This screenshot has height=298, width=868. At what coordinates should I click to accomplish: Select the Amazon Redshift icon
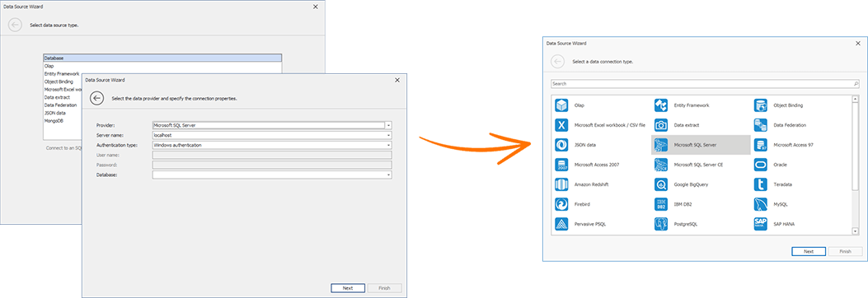[561, 184]
